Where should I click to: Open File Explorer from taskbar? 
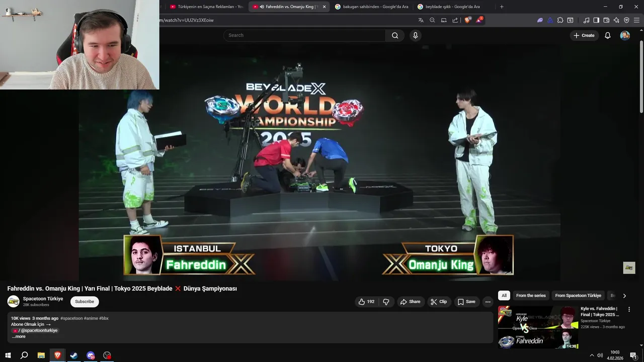pyautogui.click(x=41, y=355)
